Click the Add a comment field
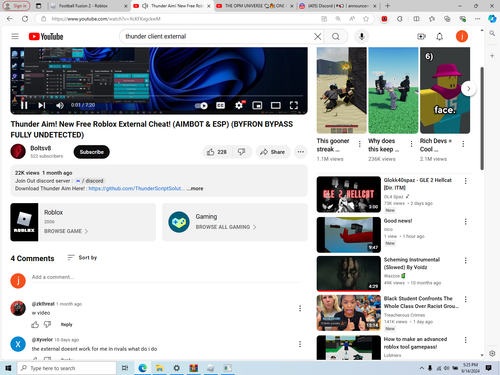 click(167, 277)
